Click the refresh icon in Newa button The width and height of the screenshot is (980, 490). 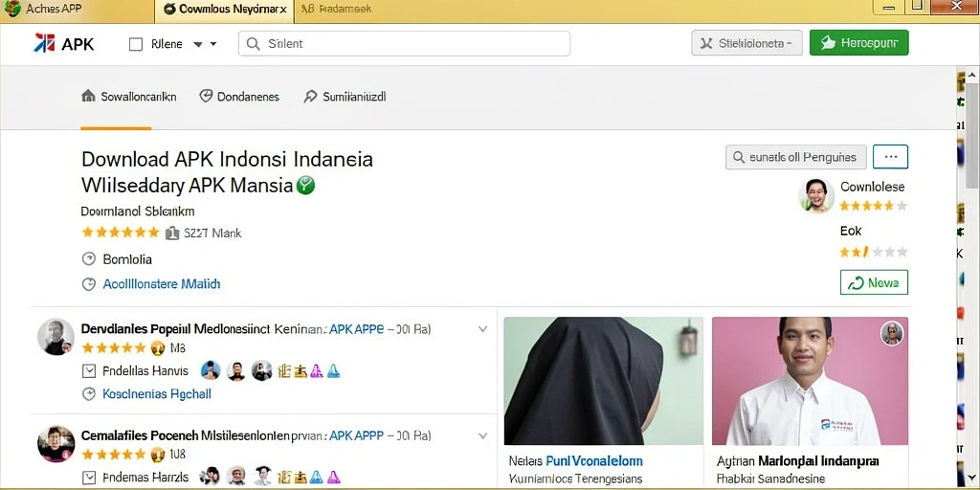click(x=855, y=283)
